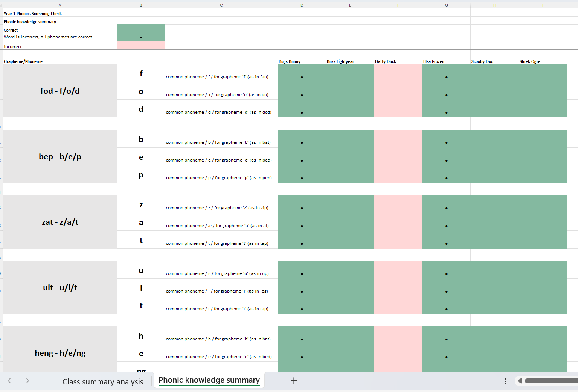
Task: Click description 'as in pen' cell
Action: pos(221,174)
